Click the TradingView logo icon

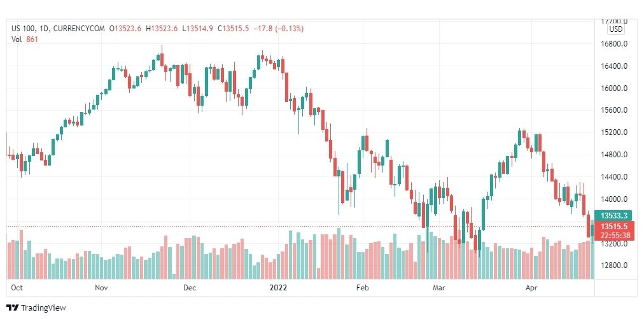click(x=13, y=308)
